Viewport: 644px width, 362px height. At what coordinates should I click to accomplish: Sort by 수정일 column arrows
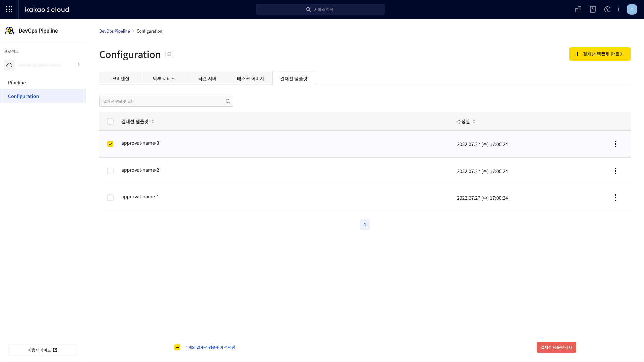pyautogui.click(x=474, y=121)
